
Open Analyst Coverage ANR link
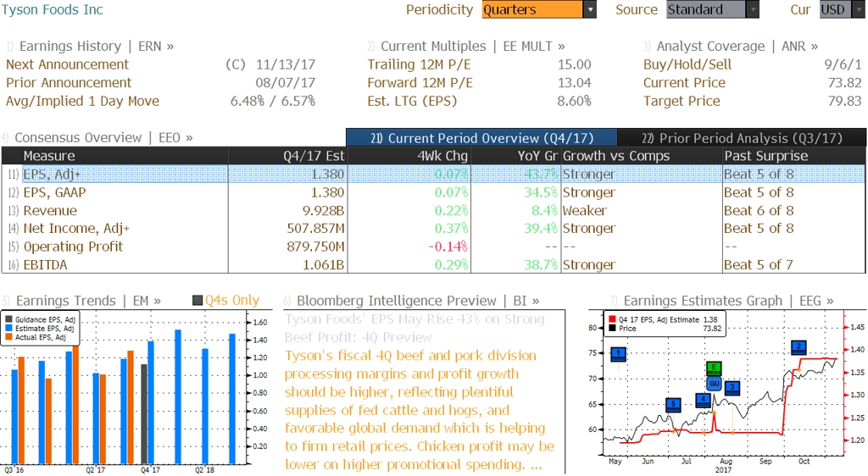click(737, 47)
